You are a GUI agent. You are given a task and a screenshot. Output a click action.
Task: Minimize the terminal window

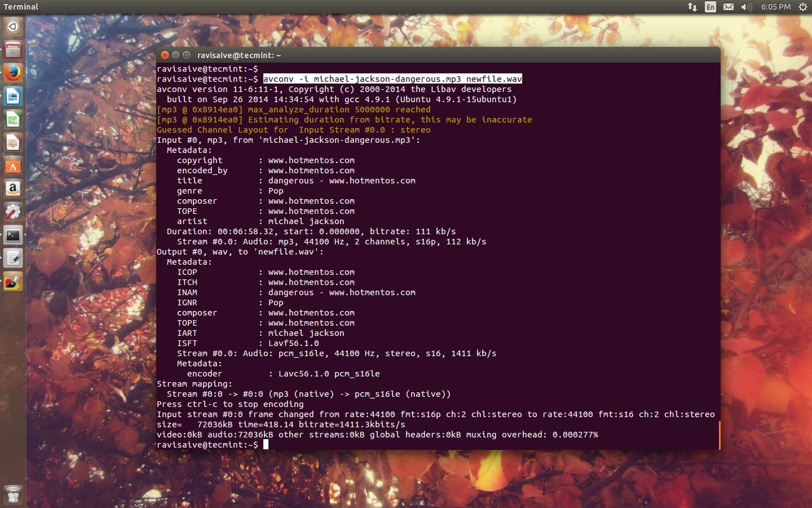(175, 55)
